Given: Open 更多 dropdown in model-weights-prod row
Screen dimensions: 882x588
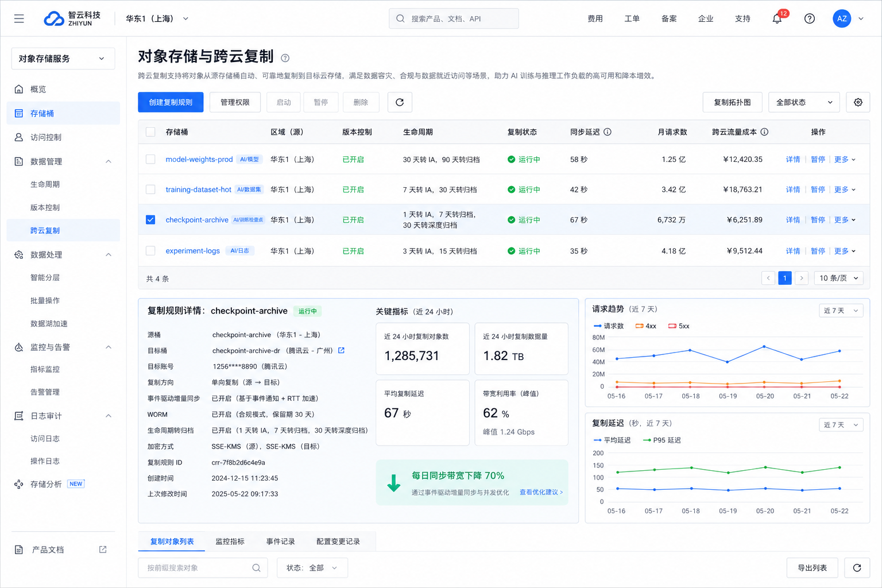Looking at the screenshot, I should 845,160.
